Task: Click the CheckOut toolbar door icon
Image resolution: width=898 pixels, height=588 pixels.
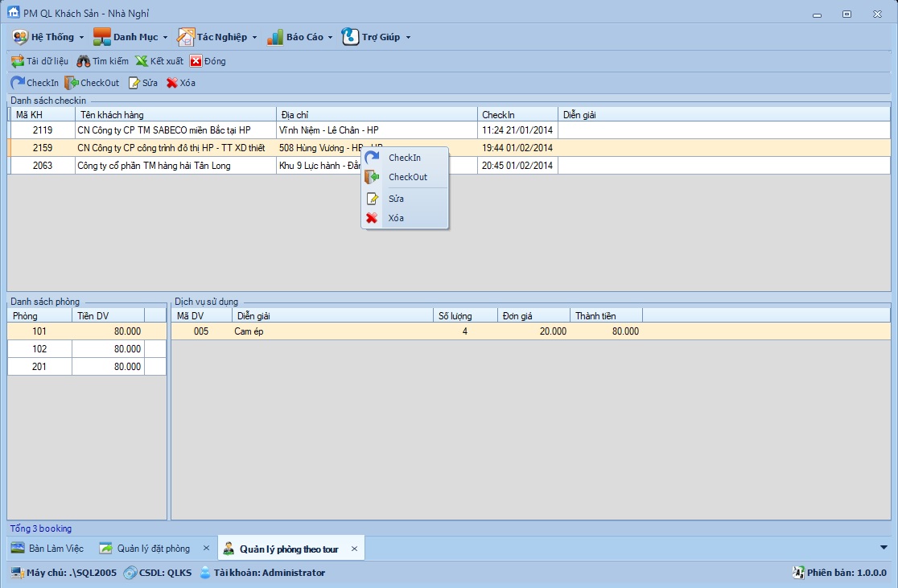Action: click(x=71, y=83)
